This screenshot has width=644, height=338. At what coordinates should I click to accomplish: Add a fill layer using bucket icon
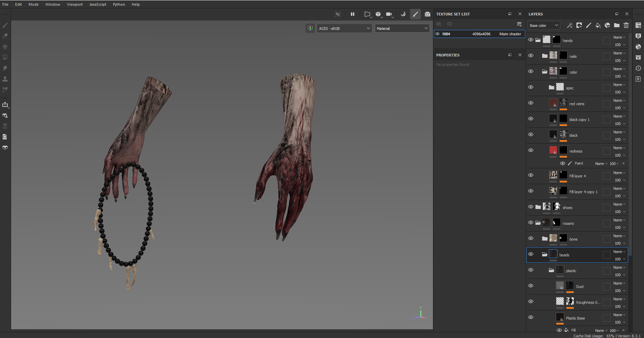point(598,26)
